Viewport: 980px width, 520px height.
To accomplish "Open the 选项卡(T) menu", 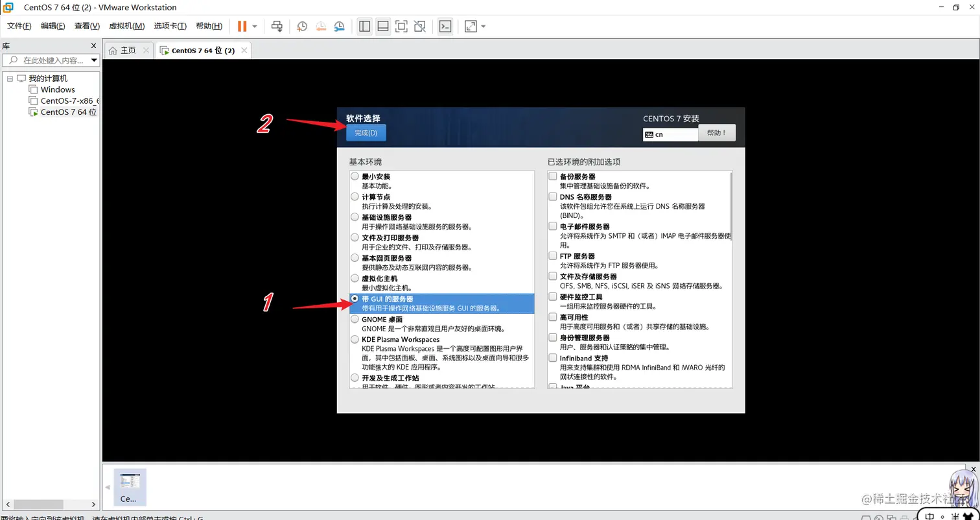I will point(170,26).
